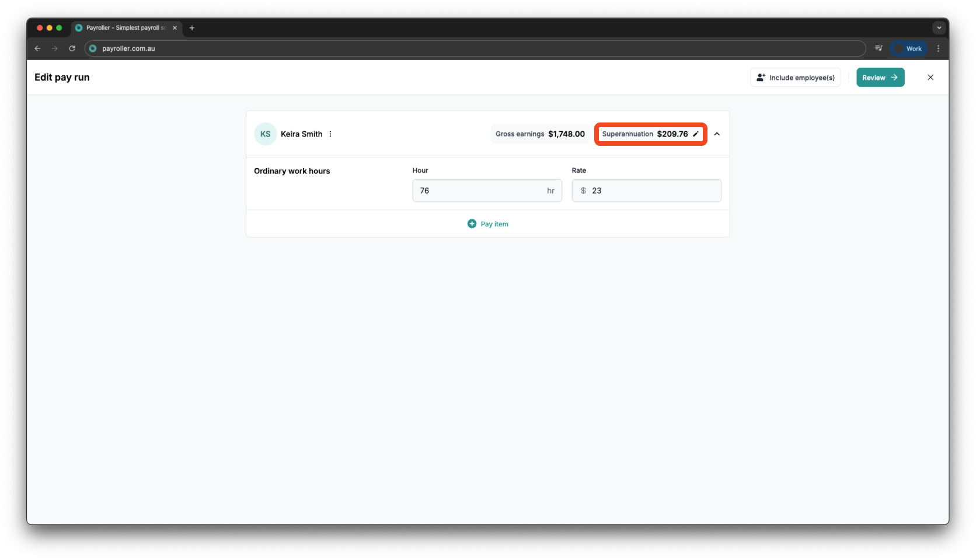Click the Review button
This screenshot has width=976, height=560.
point(880,78)
